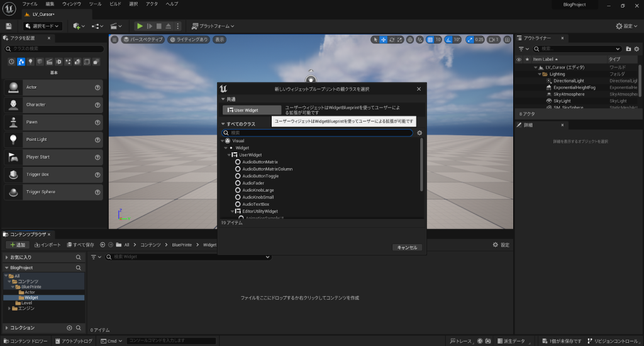Expand the エンジン folder in content tree
Image resolution: width=644 pixels, height=346 pixels.
point(9,308)
